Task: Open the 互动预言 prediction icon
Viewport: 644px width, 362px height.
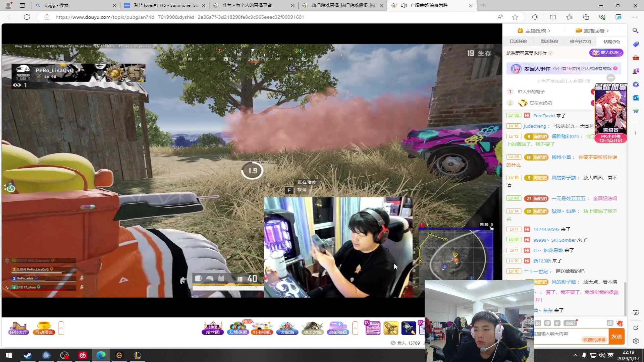Action: (x=44, y=328)
